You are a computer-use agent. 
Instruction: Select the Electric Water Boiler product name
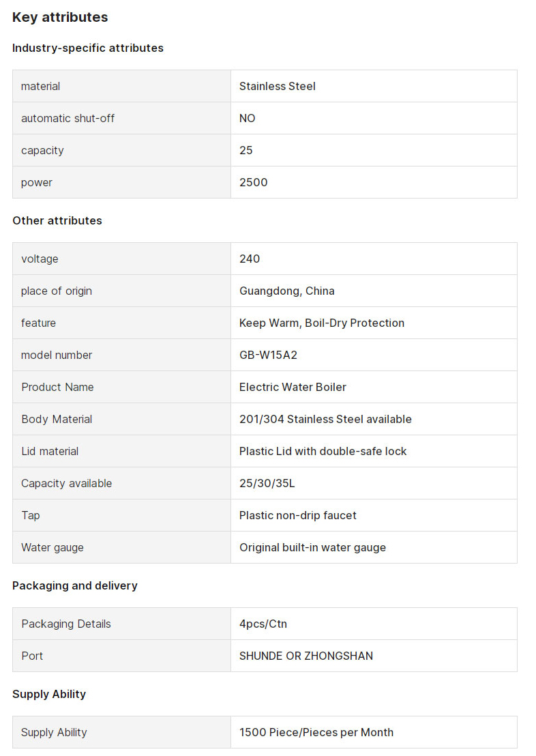[x=293, y=387]
